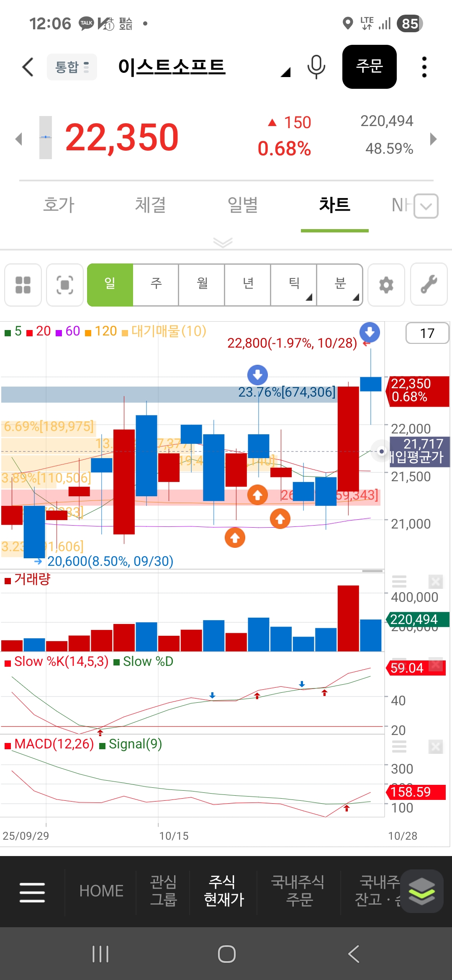Image resolution: width=452 pixels, height=980 pixels.
Task: Tap the candle count field showing 17
Action: tap(427, 333)
